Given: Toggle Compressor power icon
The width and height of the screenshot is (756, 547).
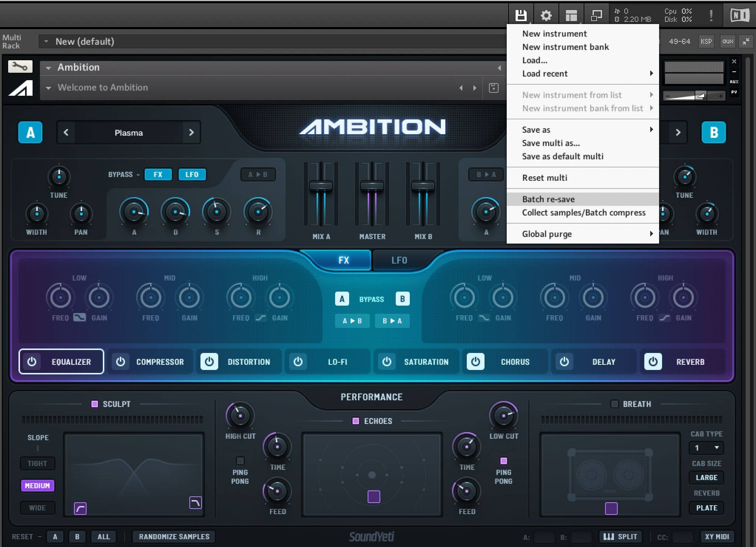Looking at the screenshot, I should pos(121,361).
